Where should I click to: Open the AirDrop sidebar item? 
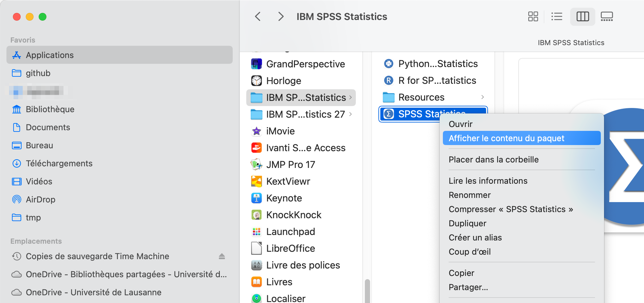point(40,200)
